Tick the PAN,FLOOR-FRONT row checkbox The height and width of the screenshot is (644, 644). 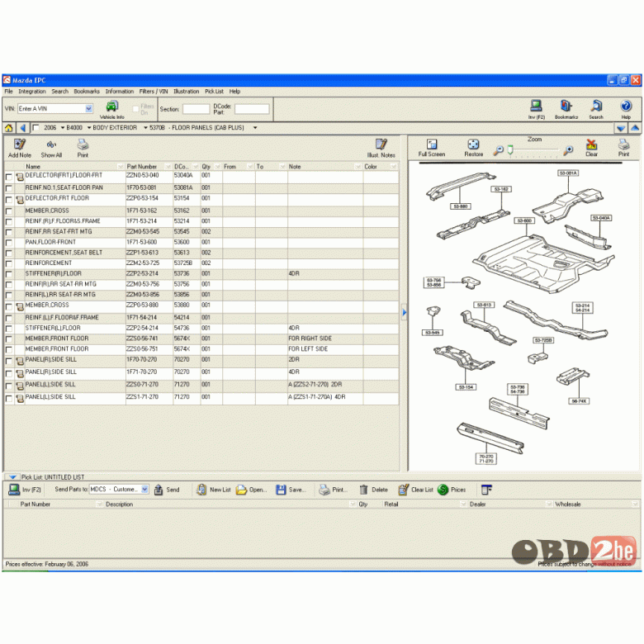pos(8,243)
